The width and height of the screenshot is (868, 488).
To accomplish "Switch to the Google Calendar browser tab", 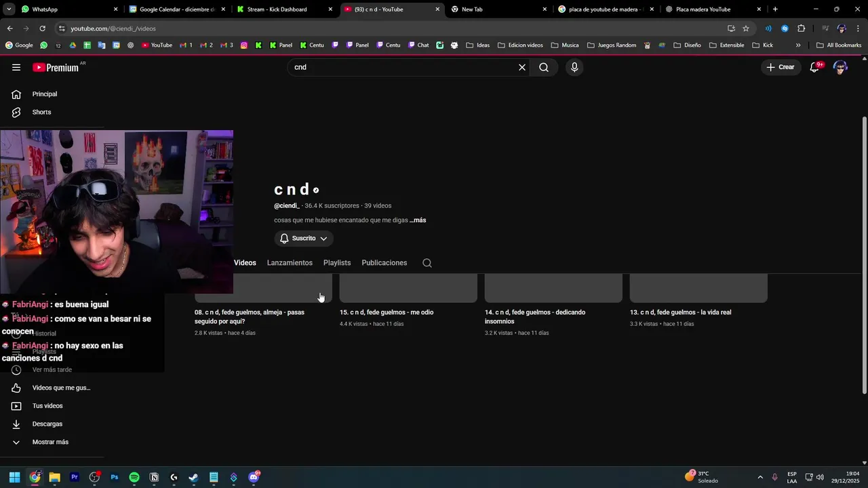I will click(x=176, y=9).
